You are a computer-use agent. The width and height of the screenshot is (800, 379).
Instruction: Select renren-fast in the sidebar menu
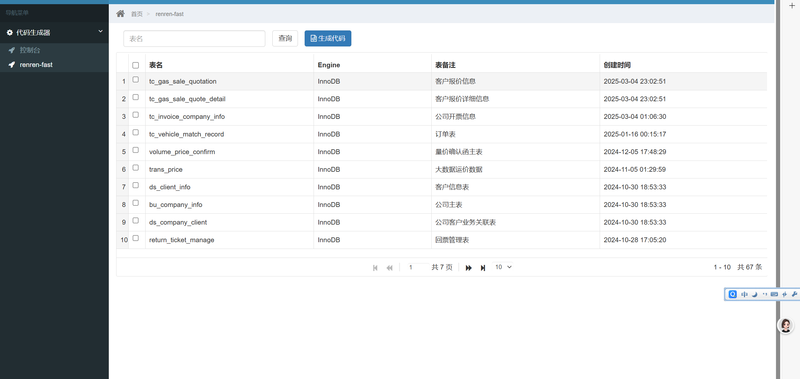pos(36,65)
